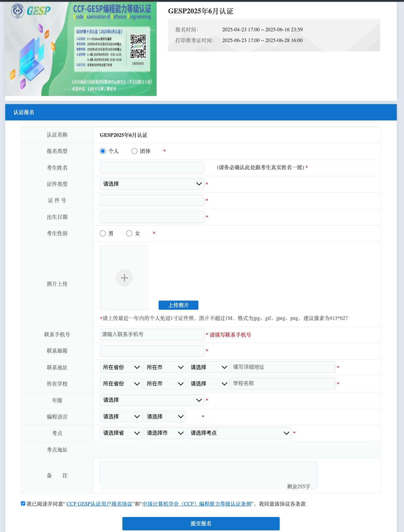Open CCF GESP认证用户报名协议 link
The width and height of the screenshot is (404, 532).
tap(99, 504)
